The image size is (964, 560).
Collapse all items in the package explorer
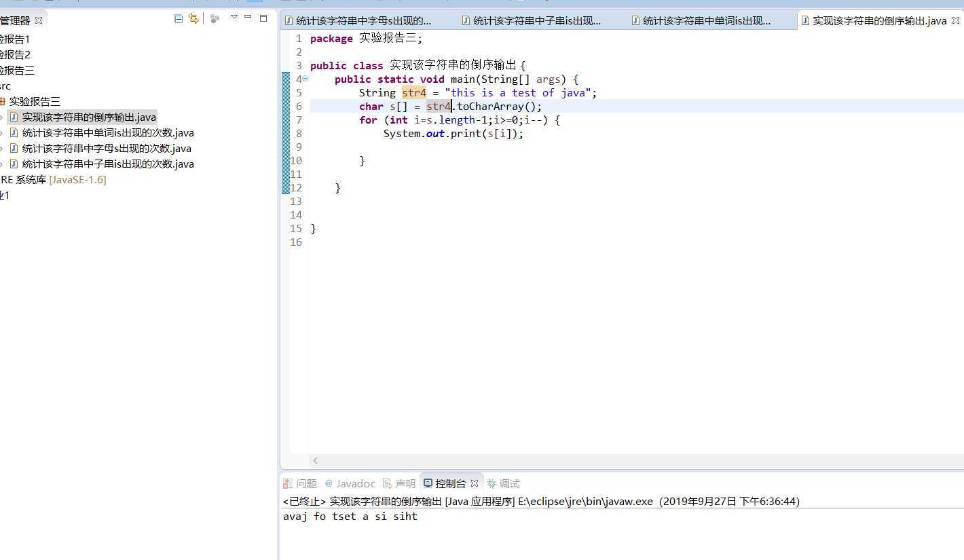click(178, 19)
